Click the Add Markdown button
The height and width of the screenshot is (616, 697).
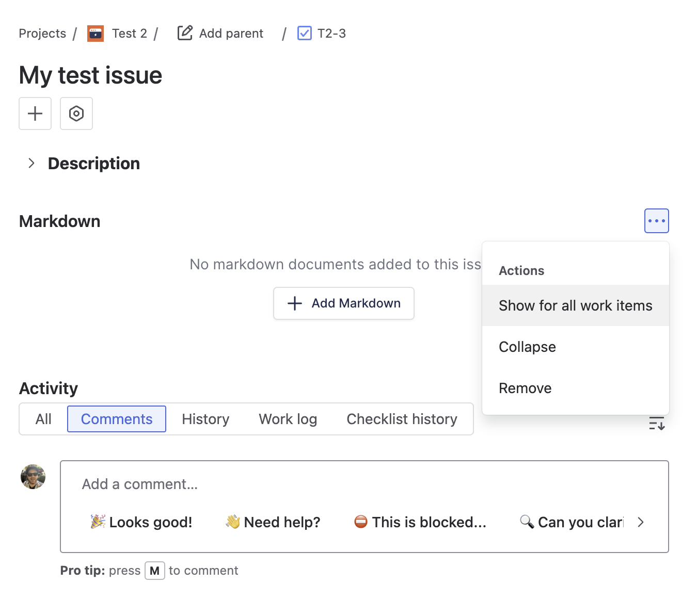[343, 303]
